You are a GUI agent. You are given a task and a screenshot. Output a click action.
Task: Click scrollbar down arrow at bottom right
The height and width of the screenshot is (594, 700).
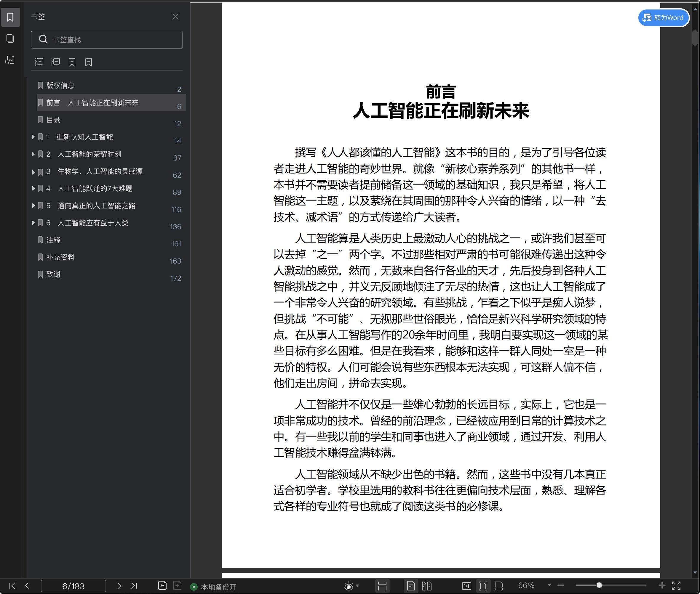point(695,572)
